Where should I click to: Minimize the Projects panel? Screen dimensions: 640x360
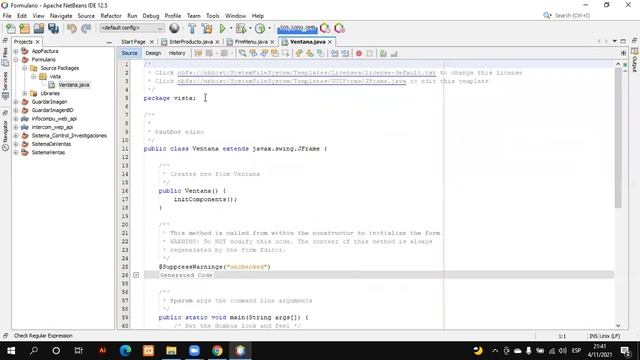(109, 42)
